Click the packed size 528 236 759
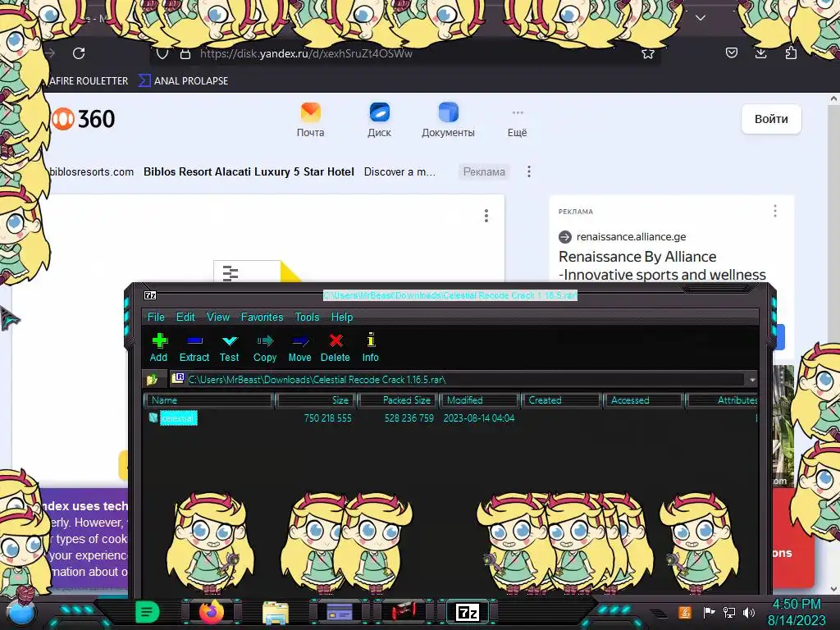This screenshot has height=630, width=840. coord(409,418)
